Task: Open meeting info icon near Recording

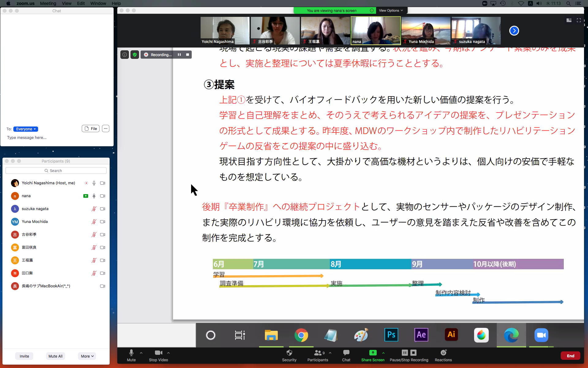Action: (125, 55)
